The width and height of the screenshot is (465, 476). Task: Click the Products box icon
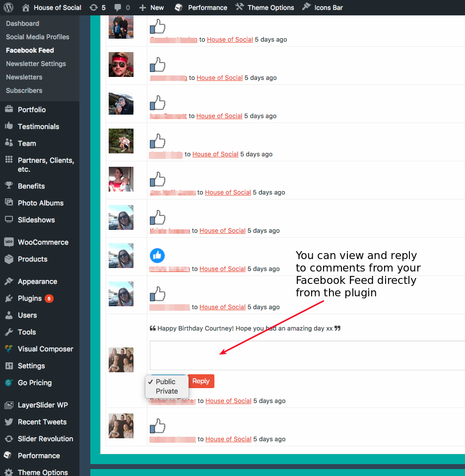pyautogui.click(x=9, y=259)
